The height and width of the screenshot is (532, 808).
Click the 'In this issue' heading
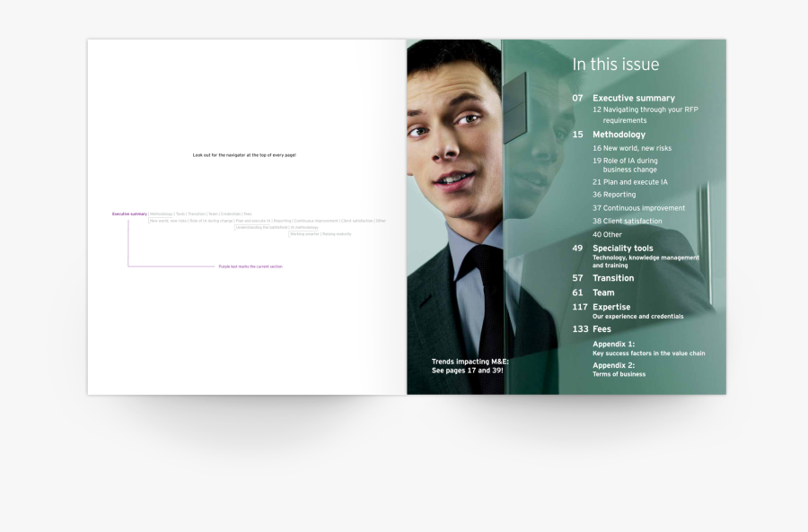(616, 65)
